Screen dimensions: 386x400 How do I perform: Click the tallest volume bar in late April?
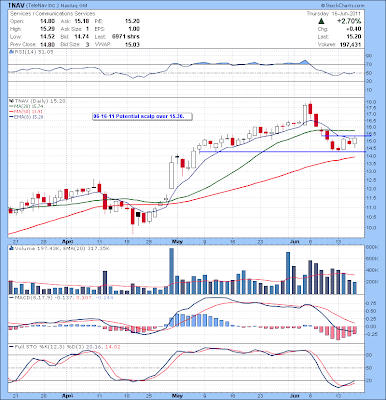pos(172,271)
